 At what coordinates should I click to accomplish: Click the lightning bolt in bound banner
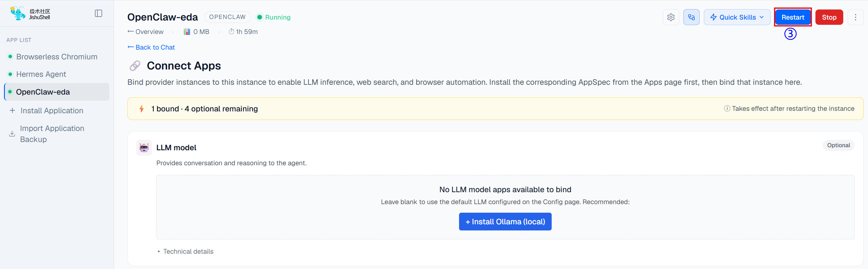pos(142,109)
